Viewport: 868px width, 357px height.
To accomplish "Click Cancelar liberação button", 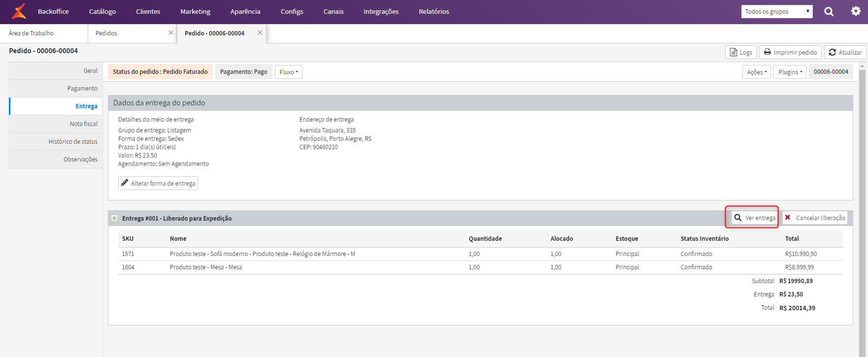I will point(815,218).
